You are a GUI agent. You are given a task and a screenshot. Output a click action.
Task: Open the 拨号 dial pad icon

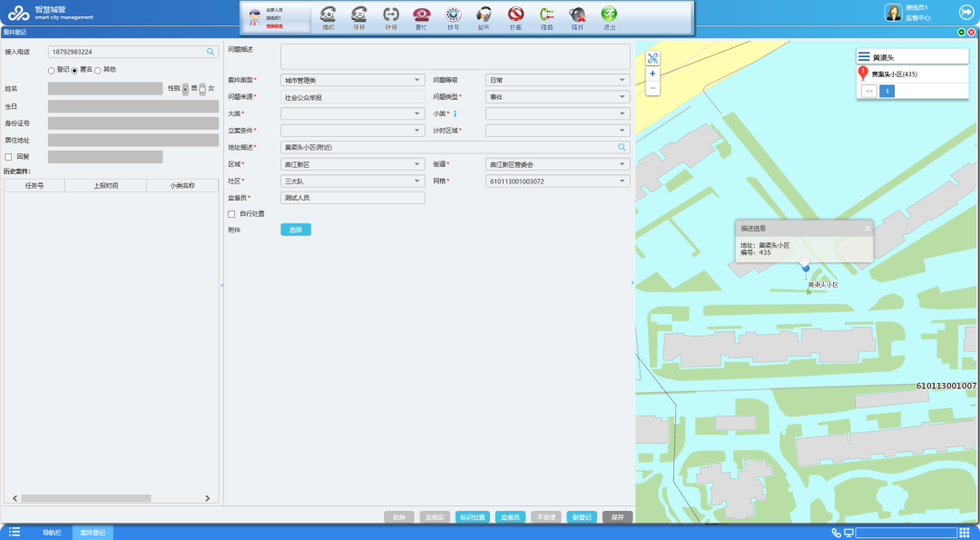[453, 15]
